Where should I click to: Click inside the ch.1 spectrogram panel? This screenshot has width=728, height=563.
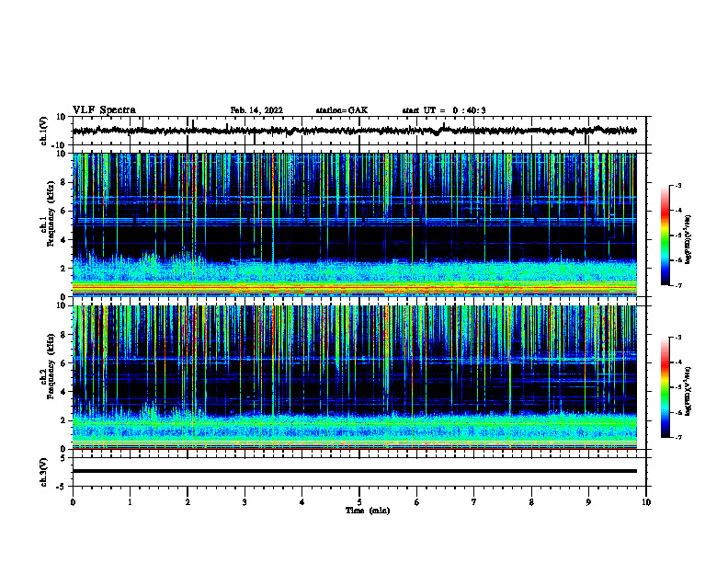point(355,224)
